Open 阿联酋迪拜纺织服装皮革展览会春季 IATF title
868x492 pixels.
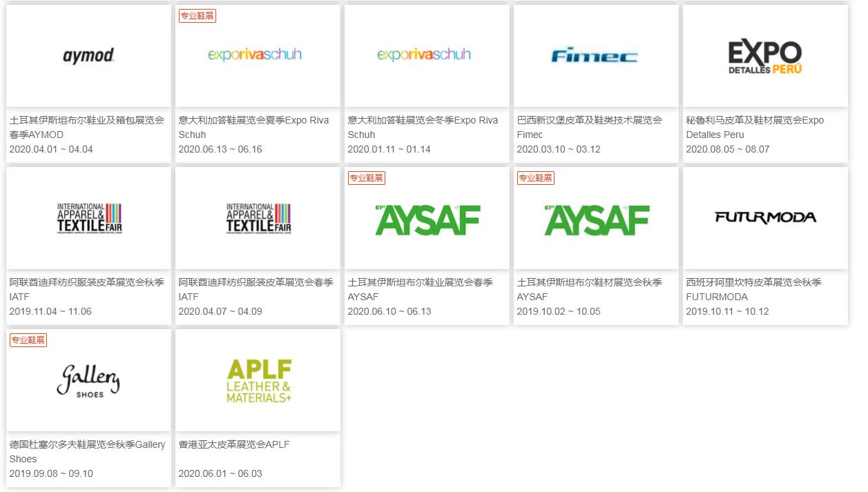click(x=255, y=289)
